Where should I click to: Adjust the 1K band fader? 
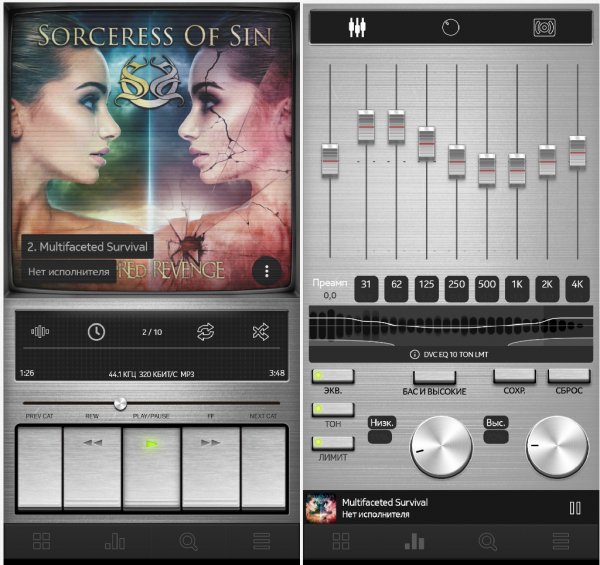517,170
